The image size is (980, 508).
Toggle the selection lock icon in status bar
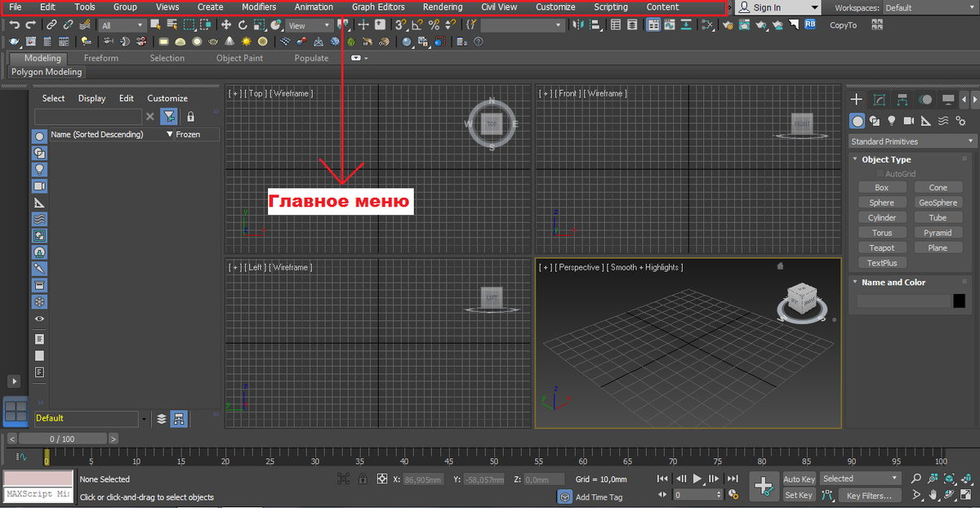363,479
